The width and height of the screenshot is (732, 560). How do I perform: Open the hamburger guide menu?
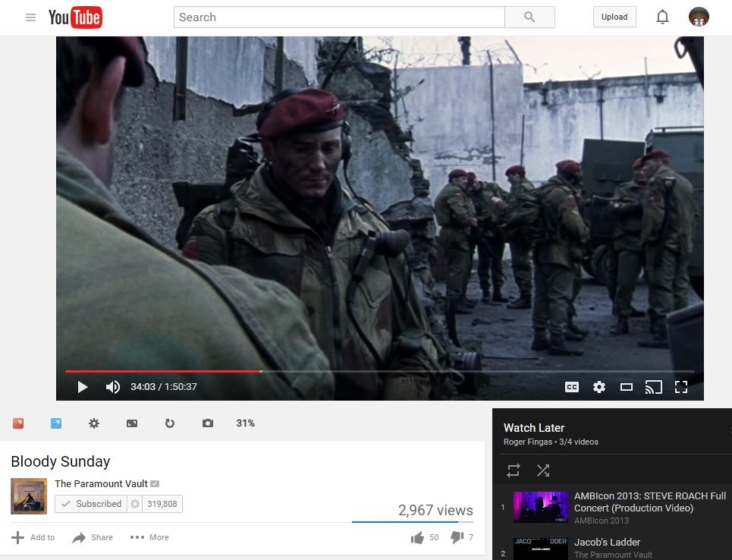[30, 17]
